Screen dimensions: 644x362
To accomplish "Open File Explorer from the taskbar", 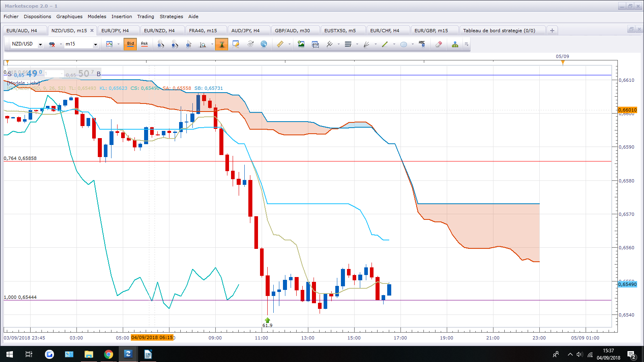I will tap(89, 354).
